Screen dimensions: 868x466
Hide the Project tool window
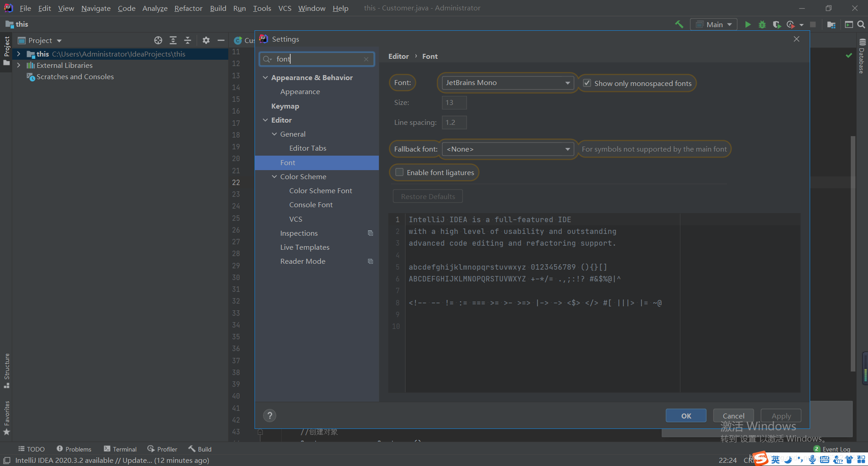point(221,40)
